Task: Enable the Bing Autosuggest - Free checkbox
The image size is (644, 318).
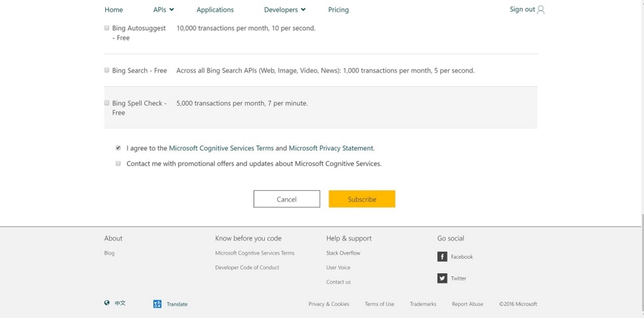Action: click(x=107, y=28)
